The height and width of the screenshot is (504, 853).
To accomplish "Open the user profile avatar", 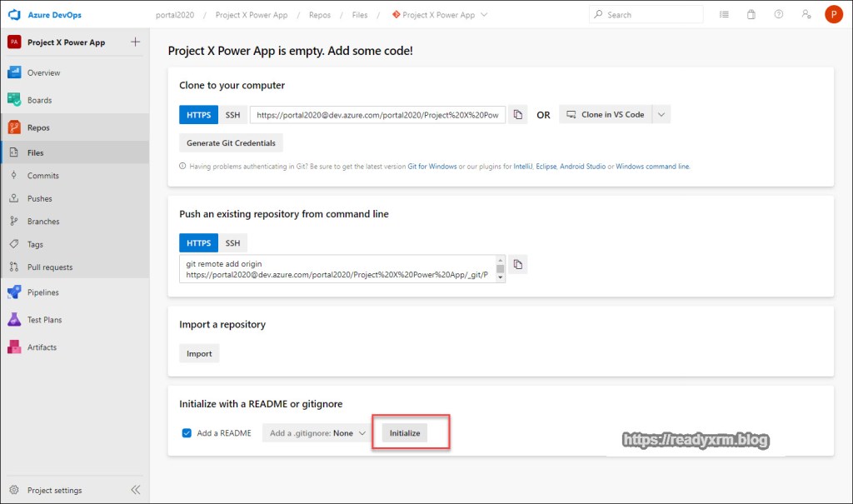I will pos(833,15).
